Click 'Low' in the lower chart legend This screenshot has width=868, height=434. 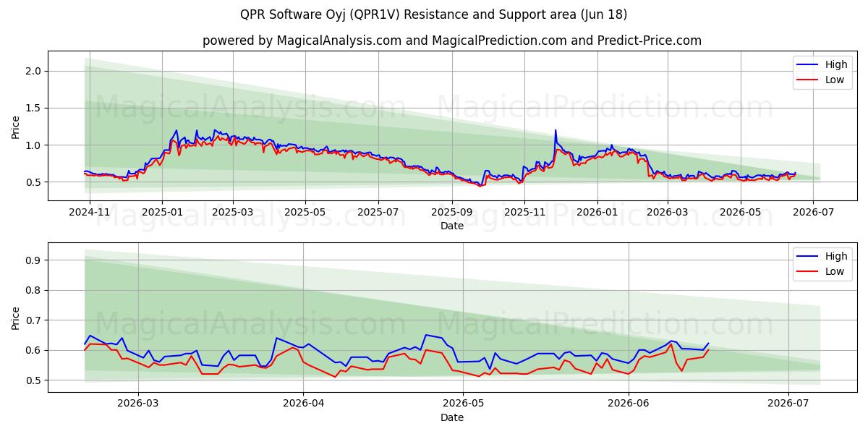[x=835, y=271]
